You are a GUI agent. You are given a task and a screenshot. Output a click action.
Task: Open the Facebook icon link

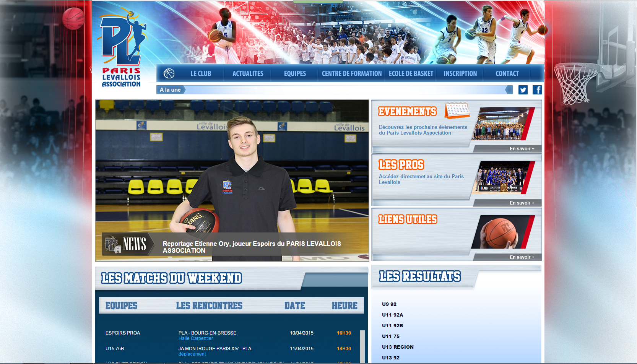pyautogui.click(x=537, y=90)
